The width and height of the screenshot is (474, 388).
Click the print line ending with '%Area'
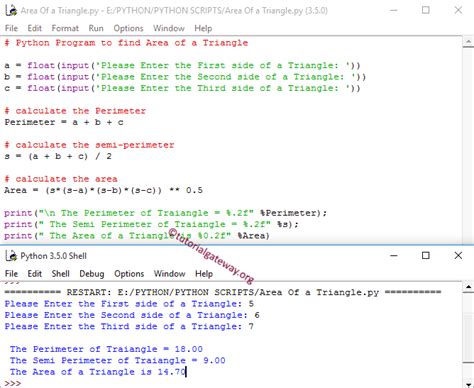pyautogui.click(x=137, y=236)
